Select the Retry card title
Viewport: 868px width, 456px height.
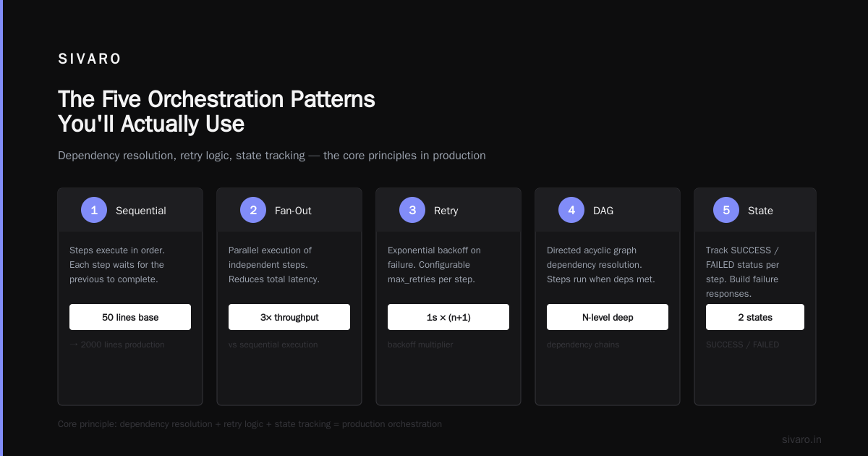click(446, 211)
